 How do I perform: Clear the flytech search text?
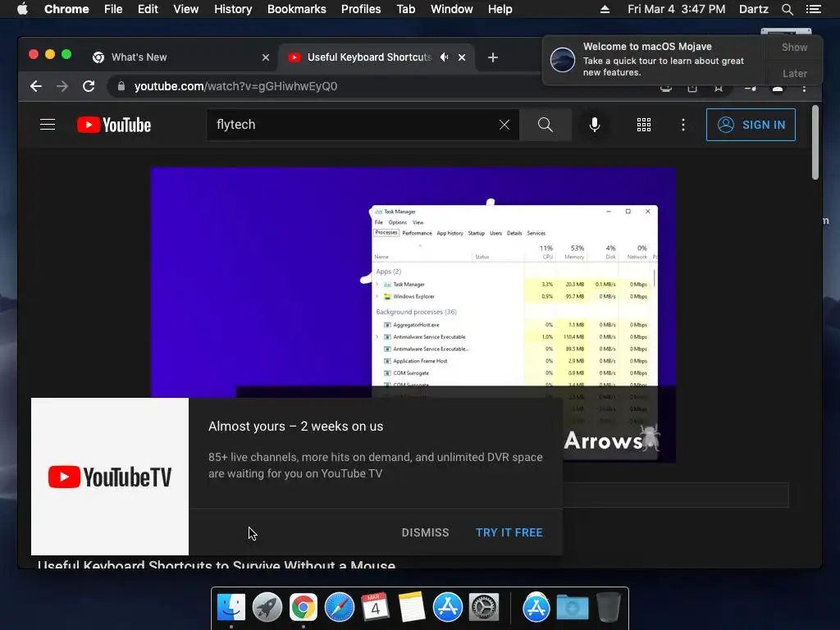click(504, 125)
